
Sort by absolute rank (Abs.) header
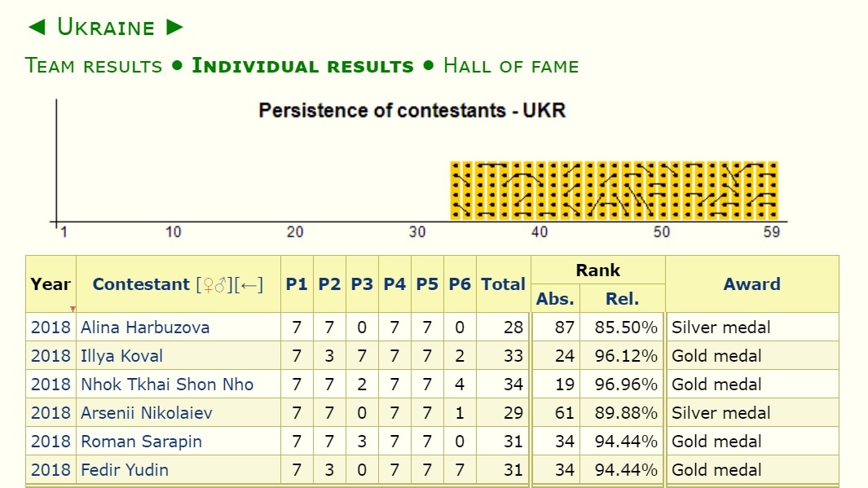click(555, 299)
